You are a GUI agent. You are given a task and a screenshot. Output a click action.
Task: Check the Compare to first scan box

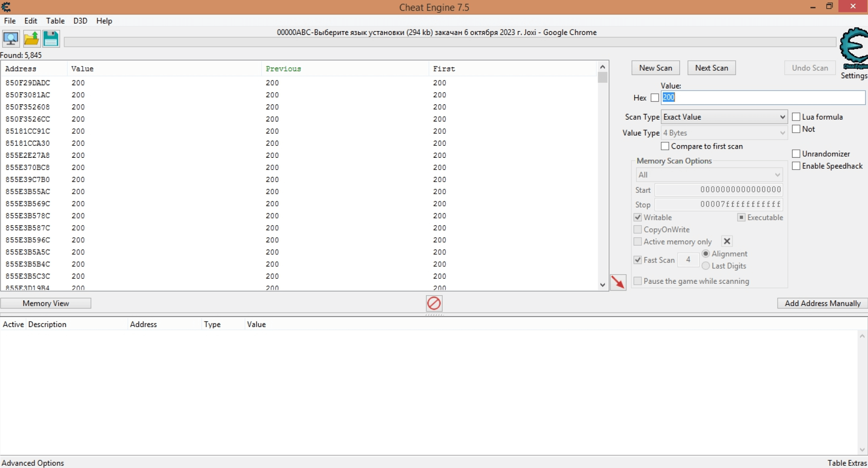665,146
